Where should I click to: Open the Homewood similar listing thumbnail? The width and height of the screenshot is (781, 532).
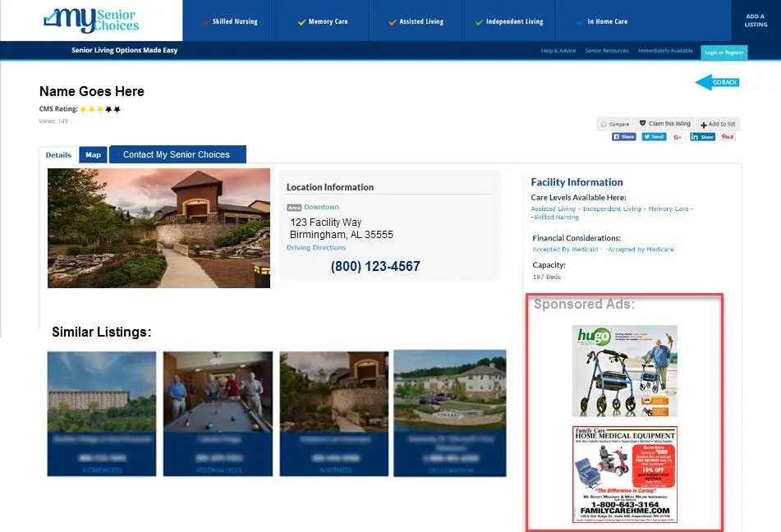pos(101,414)
